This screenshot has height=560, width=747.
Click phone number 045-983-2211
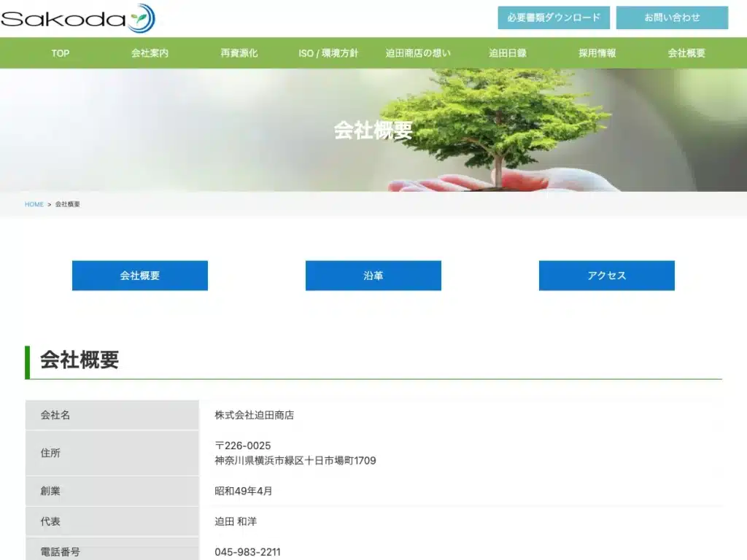click(x=248, y=552)
